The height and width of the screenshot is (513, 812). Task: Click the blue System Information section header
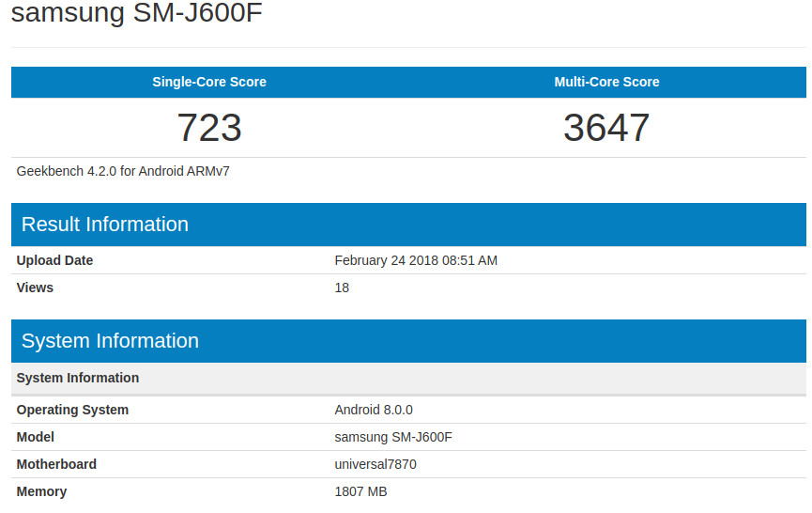point(110,341)
